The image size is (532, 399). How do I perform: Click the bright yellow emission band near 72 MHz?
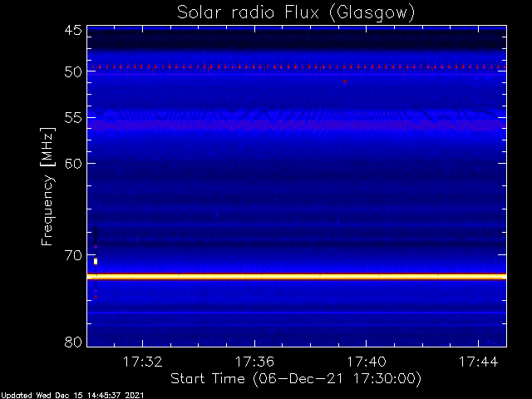tap(297, 277)
